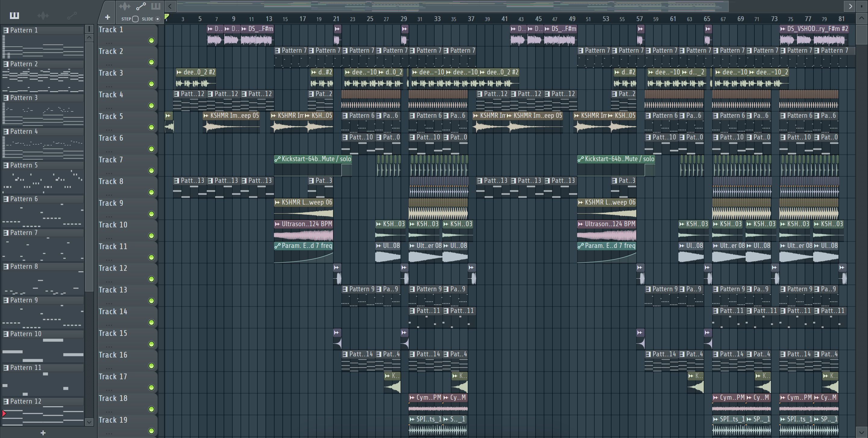
Task: Mute Track 1 with its green light
Action: [151, 40]
